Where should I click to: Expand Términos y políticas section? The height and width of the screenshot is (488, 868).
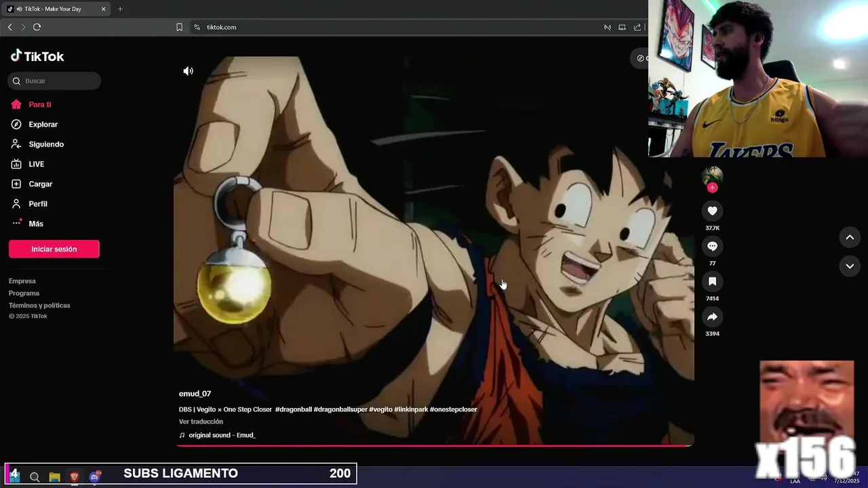pyautogui.click(x=39, y=305)
